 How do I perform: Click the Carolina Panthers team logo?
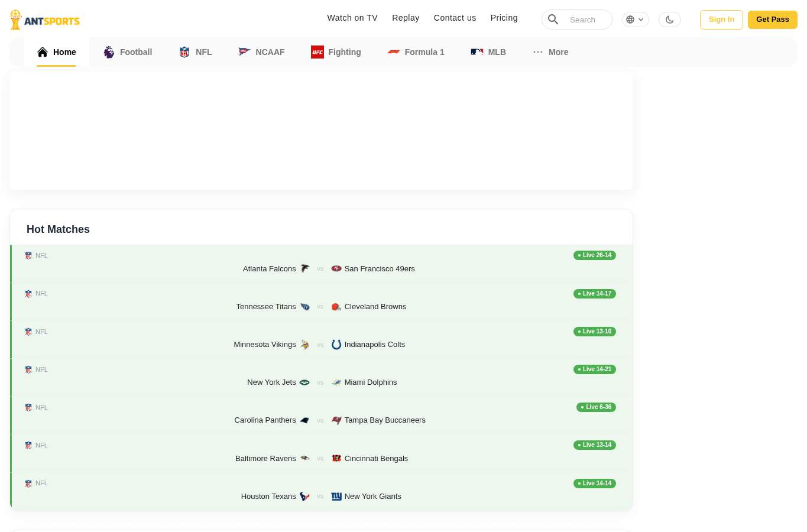tap(304, 420)
